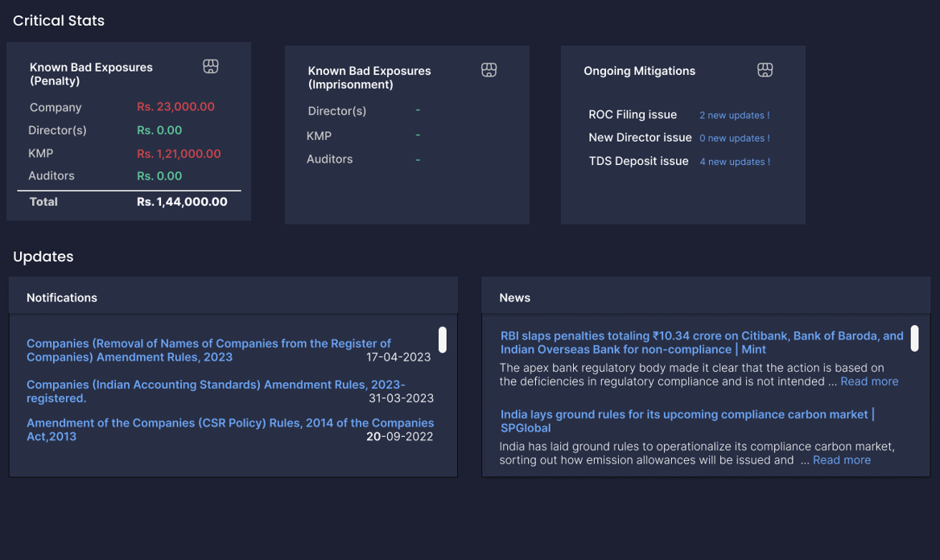Click the icon on Ongoing Mitigations card
This screenshot has width=940, height=560.
[765, 71]
